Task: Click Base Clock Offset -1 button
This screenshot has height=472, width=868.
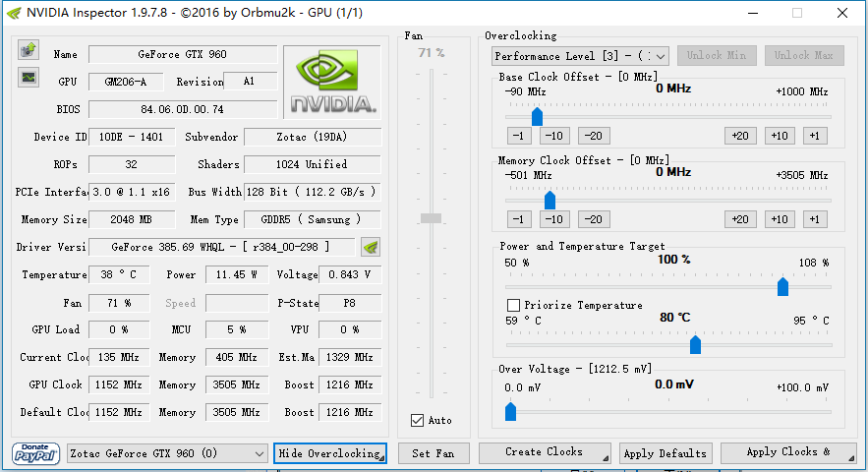Action: (519, 136)
